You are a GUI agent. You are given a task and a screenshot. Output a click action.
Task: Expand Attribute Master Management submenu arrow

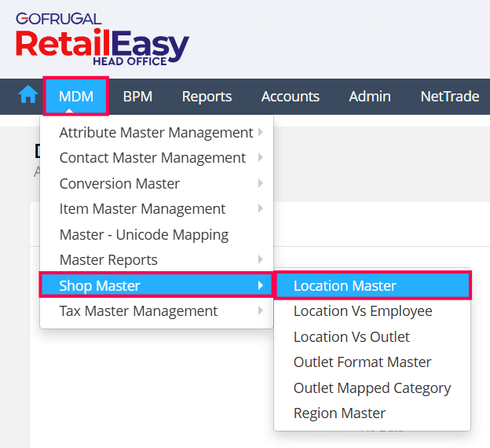261,132
